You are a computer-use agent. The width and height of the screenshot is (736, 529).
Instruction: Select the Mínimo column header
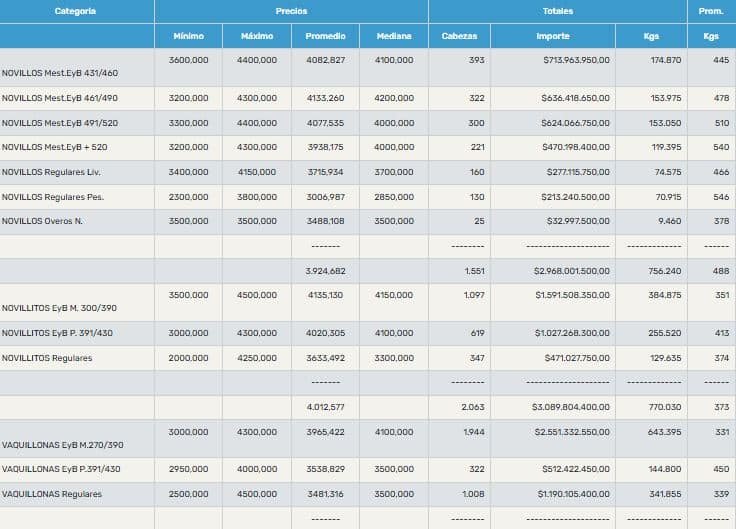point(188,36)
